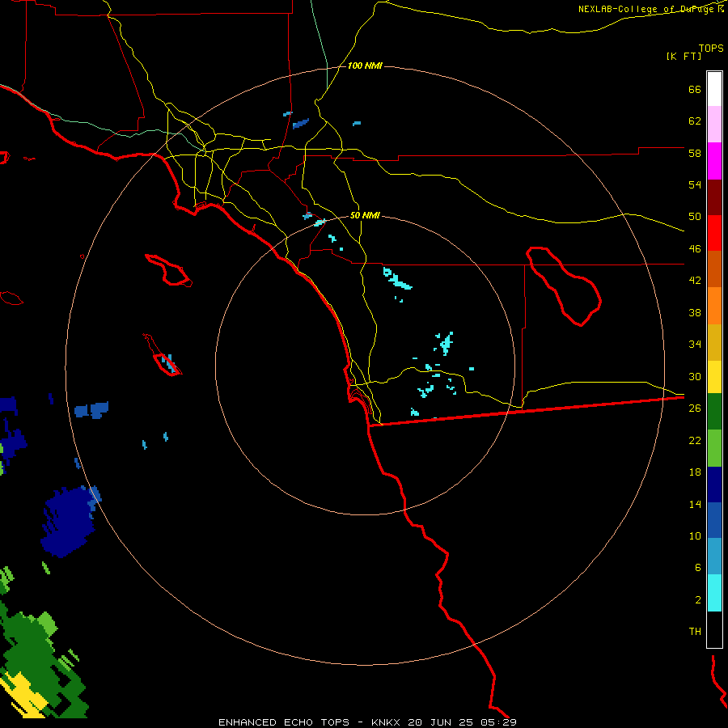Image resolution: width=728 pixels, height=728 pixels.
Task: Select the dark green legend swatch
Action: (714, 412)
